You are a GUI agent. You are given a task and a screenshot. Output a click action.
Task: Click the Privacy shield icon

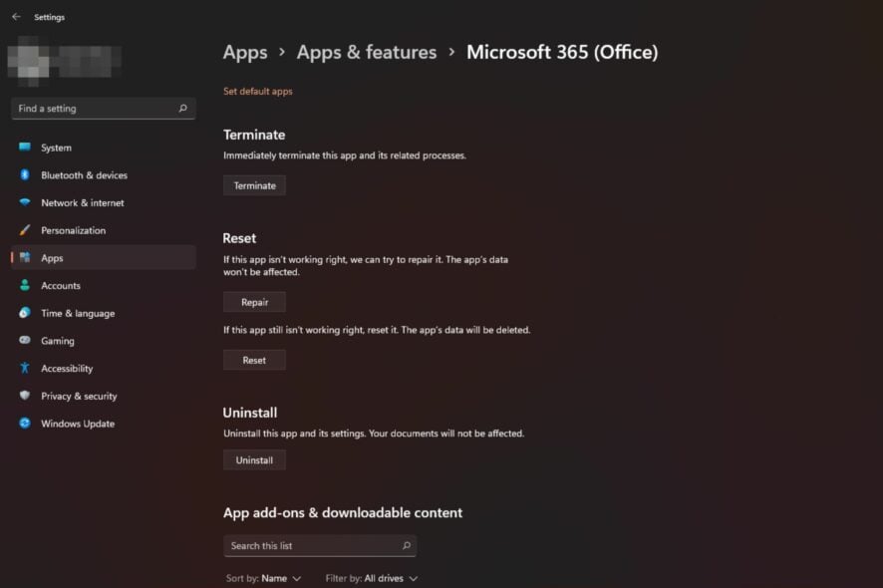pos(25,396)
